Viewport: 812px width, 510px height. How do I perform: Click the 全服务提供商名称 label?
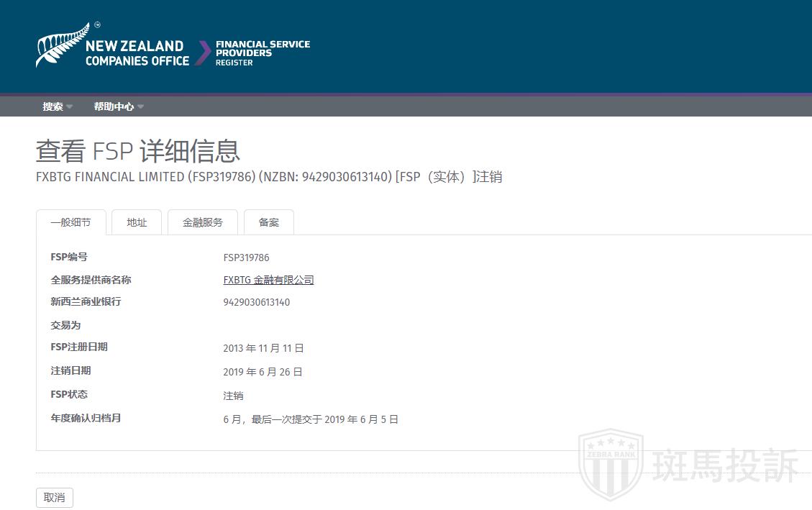(x=91, y=280)
